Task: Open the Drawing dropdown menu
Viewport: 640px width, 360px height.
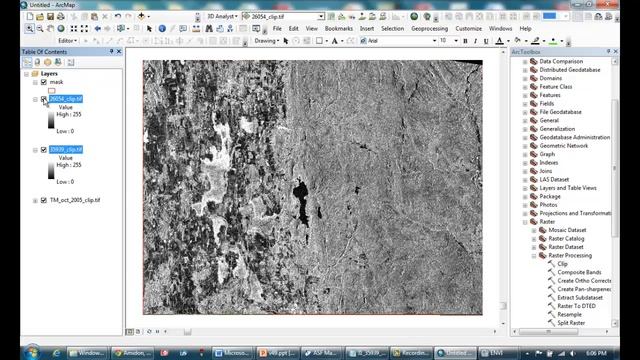Action: [267, 41]
